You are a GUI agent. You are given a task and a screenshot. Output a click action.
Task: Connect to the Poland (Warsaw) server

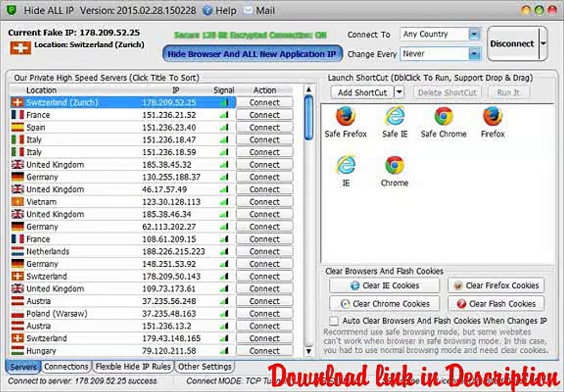click(x=265, y=314)
